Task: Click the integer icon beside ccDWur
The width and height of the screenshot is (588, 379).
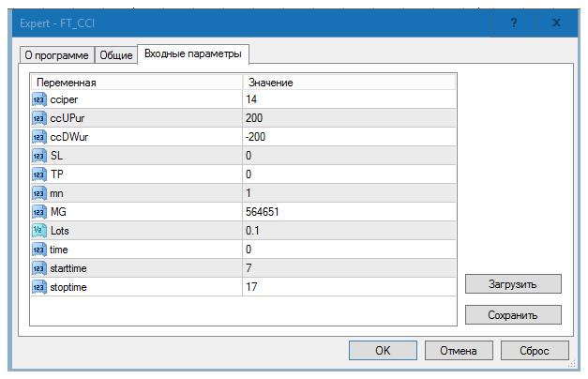Action: pos(39,137)
